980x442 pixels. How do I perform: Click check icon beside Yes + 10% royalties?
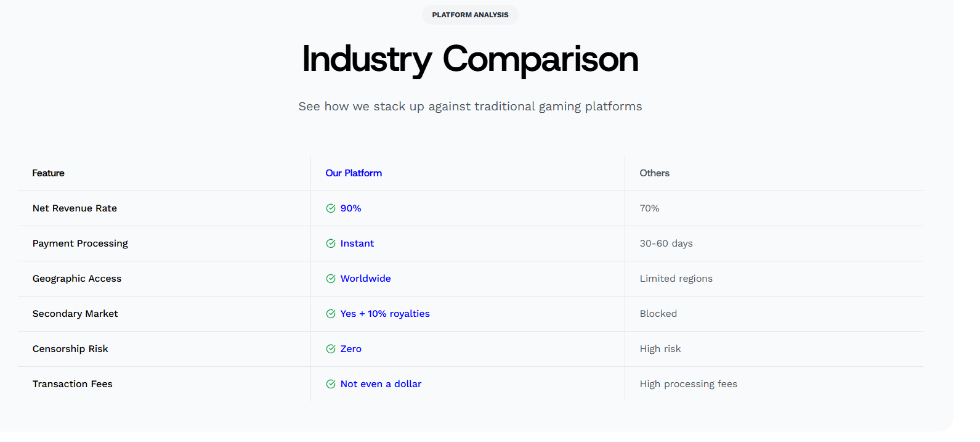pos(331,314)
